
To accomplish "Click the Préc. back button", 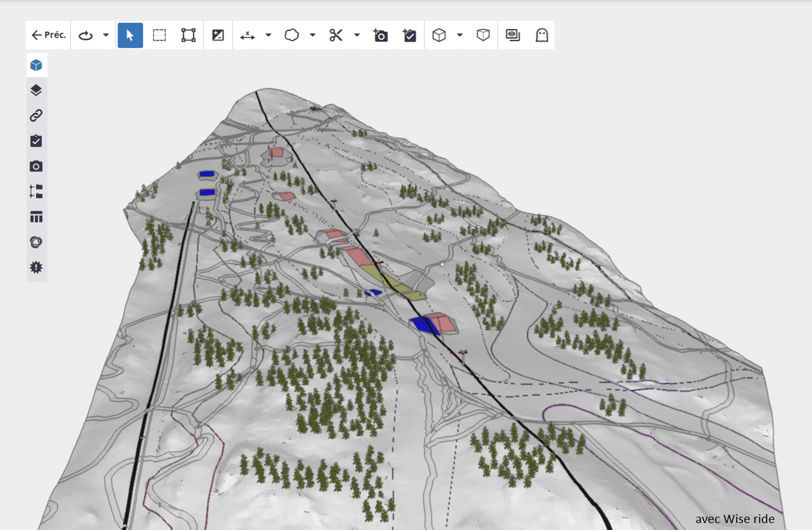I will coord(49,35).
